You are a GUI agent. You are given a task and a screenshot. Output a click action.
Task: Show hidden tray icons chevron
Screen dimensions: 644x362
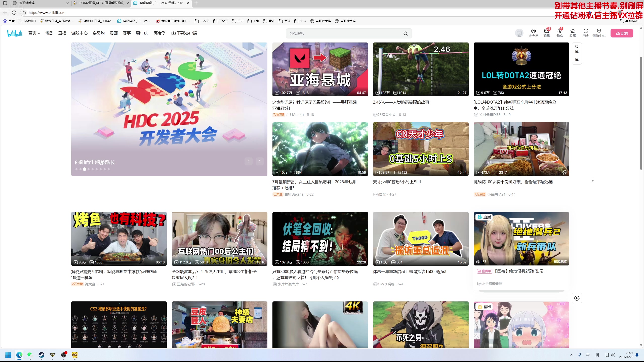[x=572, y=355]
